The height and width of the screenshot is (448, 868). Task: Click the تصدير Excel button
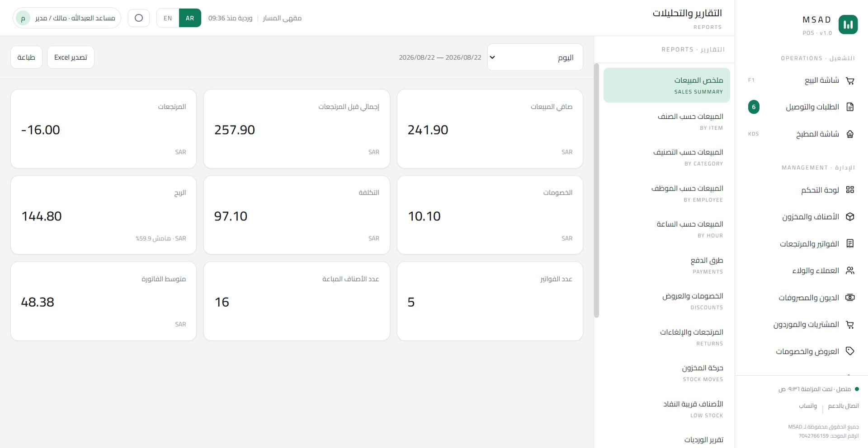[x=71, y=57]
